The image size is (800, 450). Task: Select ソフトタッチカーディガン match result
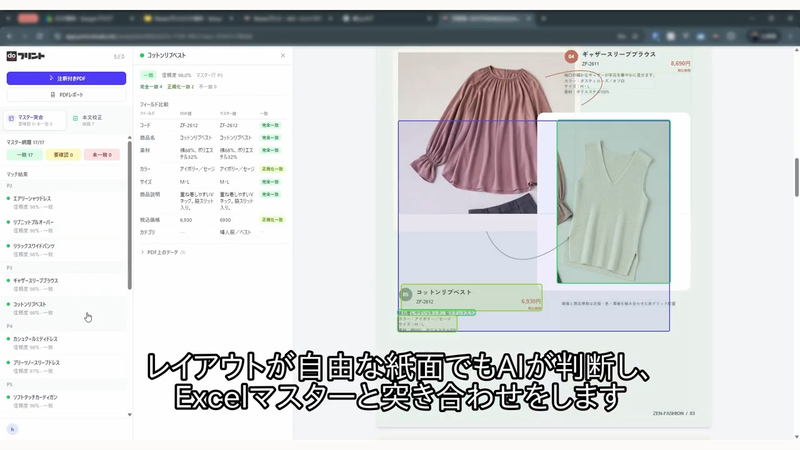click(64, 401)
